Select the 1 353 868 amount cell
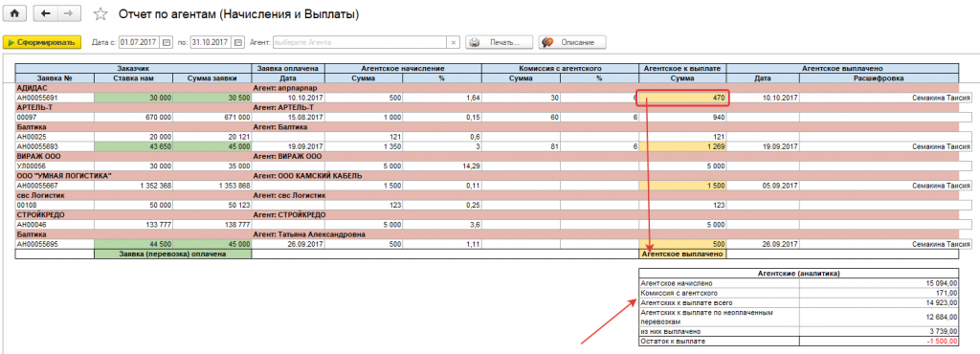 pyautogui.click(x=212, y=186)
